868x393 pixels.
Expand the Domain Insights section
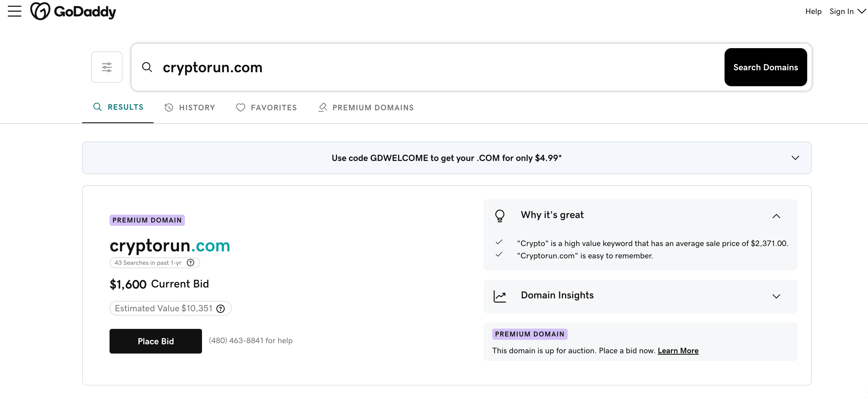(776, 296)
